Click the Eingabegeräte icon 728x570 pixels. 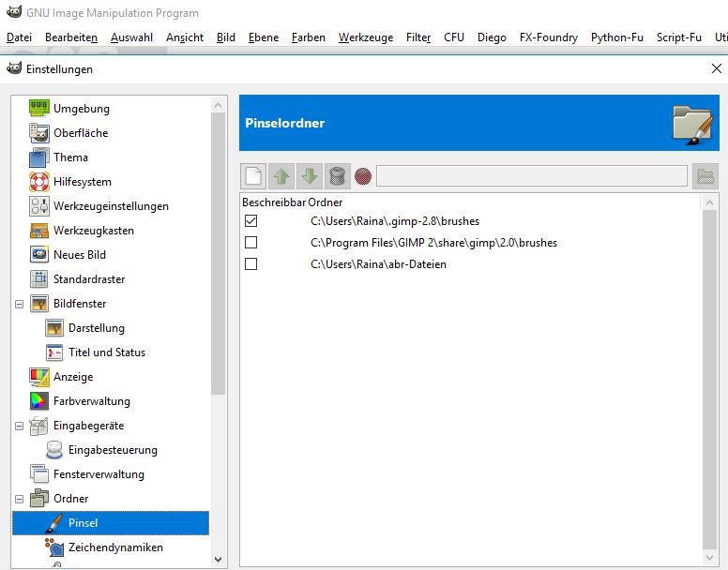coord(39,426)
